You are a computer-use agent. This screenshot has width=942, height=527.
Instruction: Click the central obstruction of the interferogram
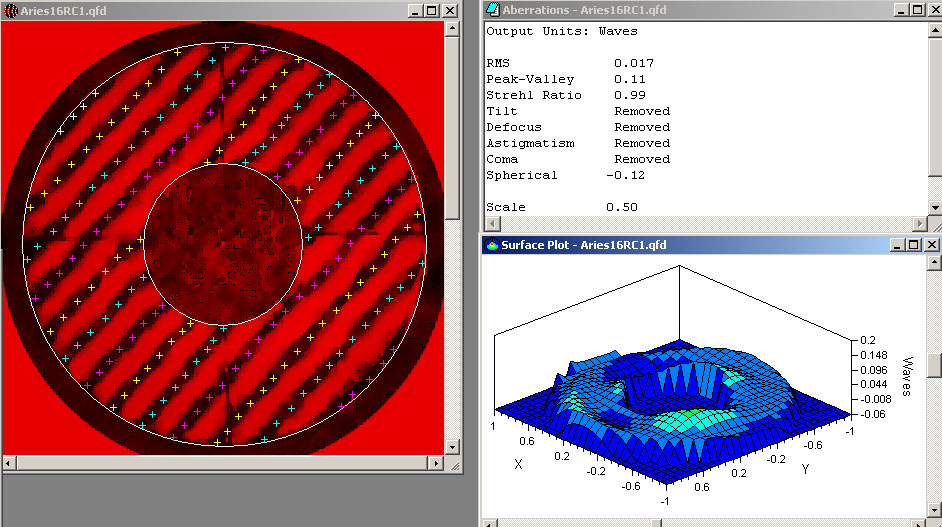222,244
